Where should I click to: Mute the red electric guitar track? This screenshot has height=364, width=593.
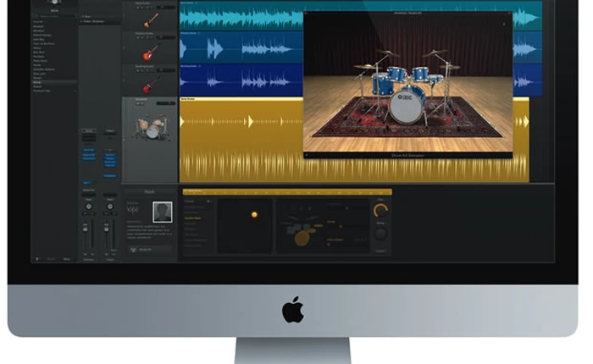click(138, 70)
